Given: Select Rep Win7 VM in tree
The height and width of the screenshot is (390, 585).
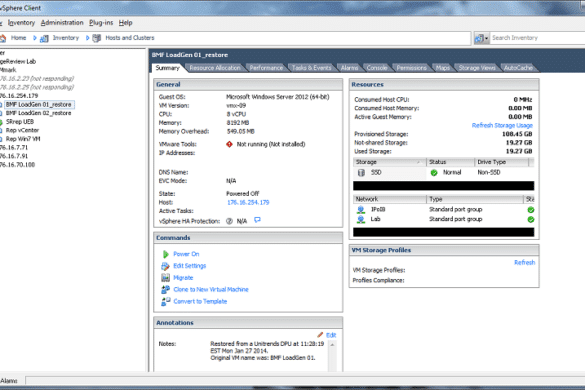Looking at the screenshot, I should tap(23, 139).
